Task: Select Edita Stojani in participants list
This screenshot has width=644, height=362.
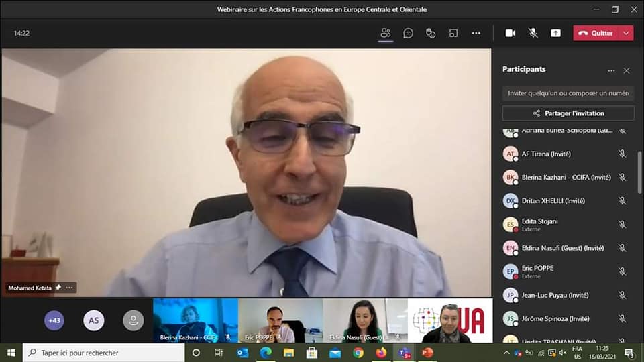Action: [x=539, y=225]
